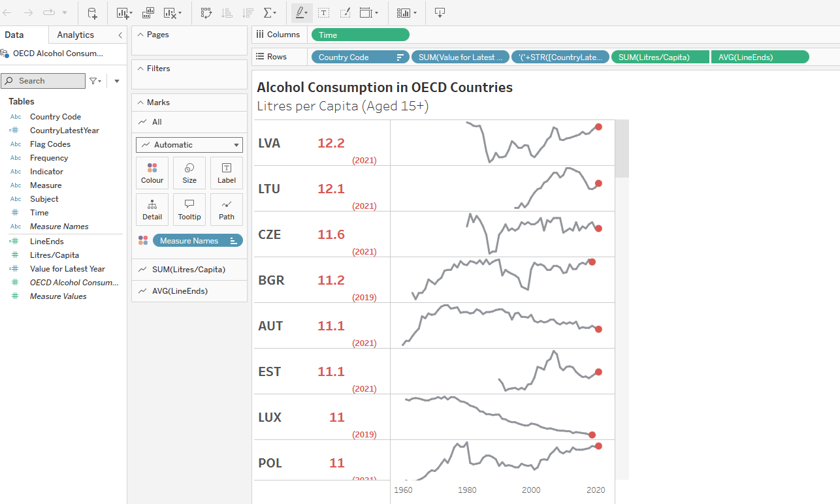840x504 pixels.
Task: Click the Size button on Marks card
Action: [x=189, y=173]
